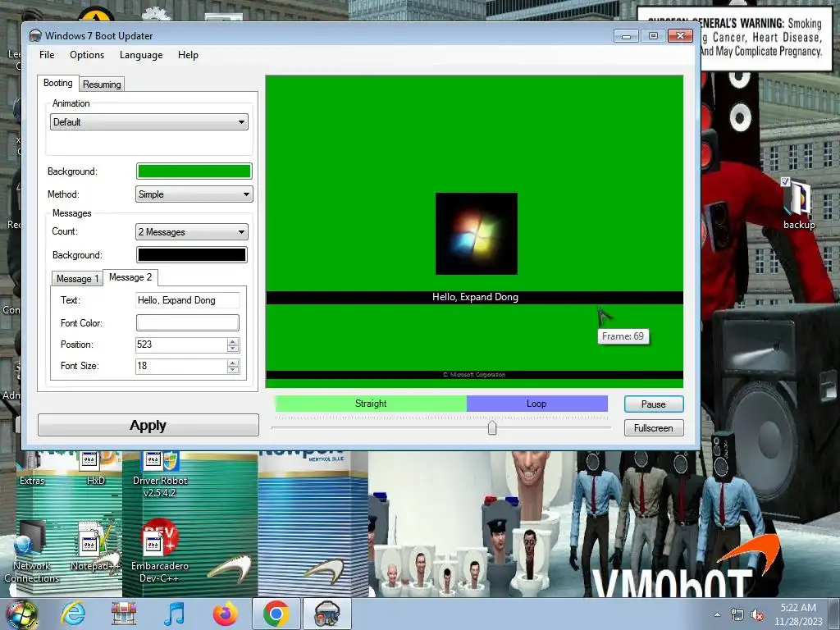
Task: Open the blue music note taskbar icon
Action: point(174,614)
